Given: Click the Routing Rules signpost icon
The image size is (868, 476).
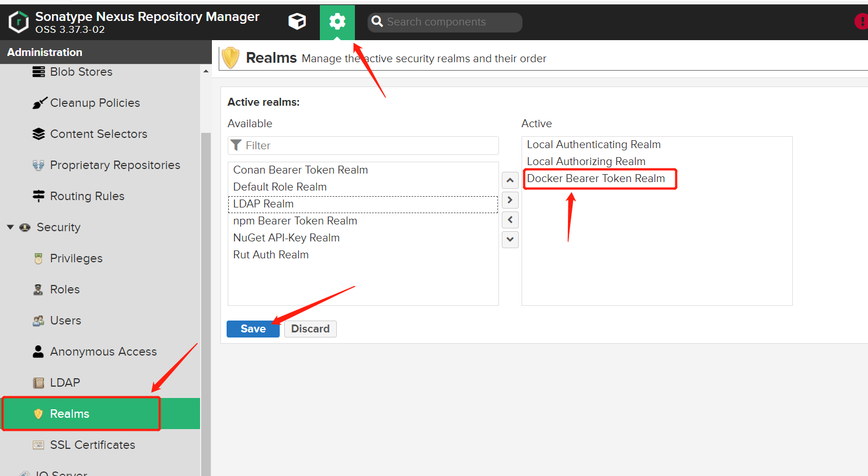Looking at the screenshot, I should click(x=38, y=196).
